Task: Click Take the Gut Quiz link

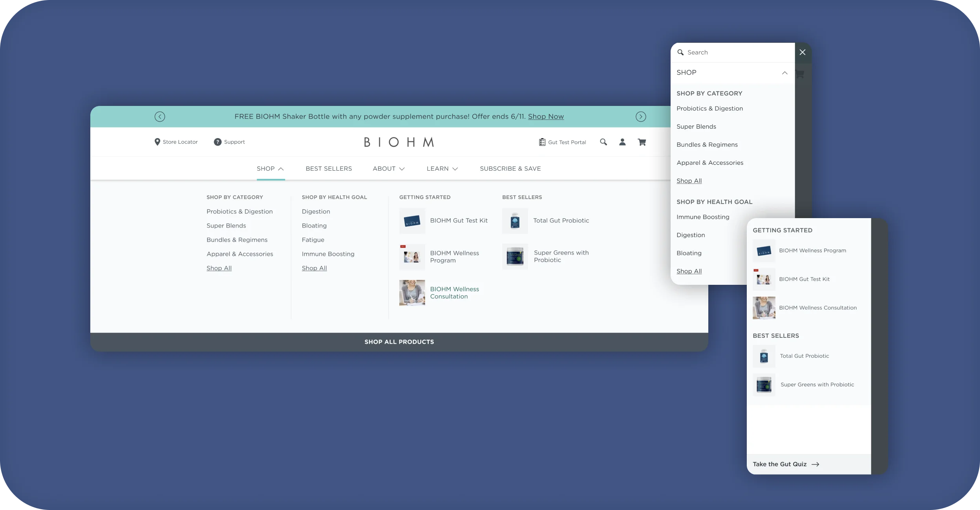Action: [779, 464]
